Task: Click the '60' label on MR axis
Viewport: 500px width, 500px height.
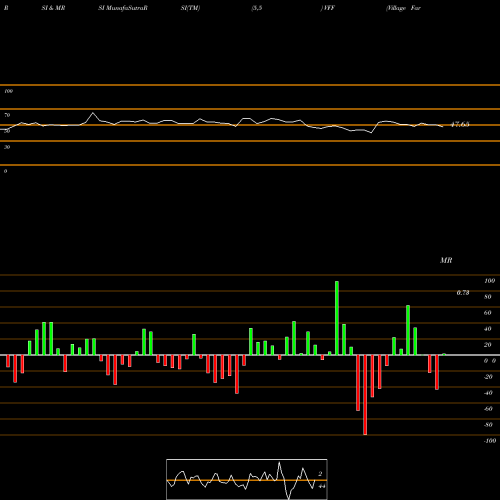Action: point(488,313)
